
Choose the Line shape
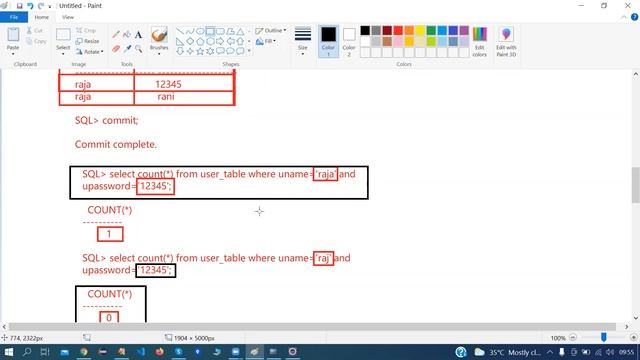click(180, 31)
